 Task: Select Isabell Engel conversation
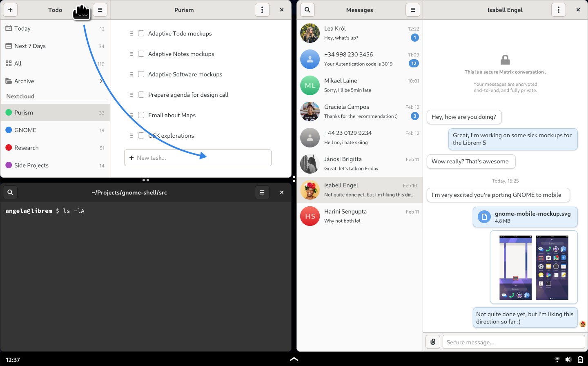coord(360,190)
